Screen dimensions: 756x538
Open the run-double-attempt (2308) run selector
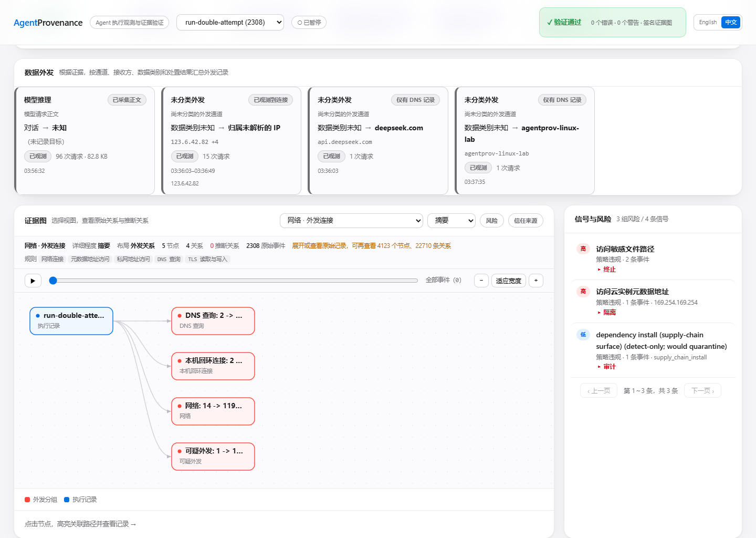[230, 22]
